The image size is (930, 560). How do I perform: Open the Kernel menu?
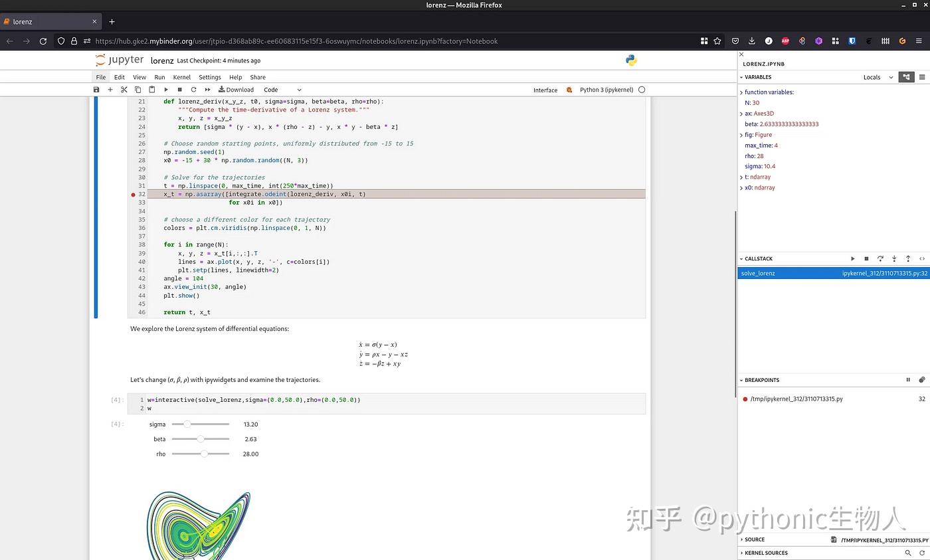click(x=181, y=76)
